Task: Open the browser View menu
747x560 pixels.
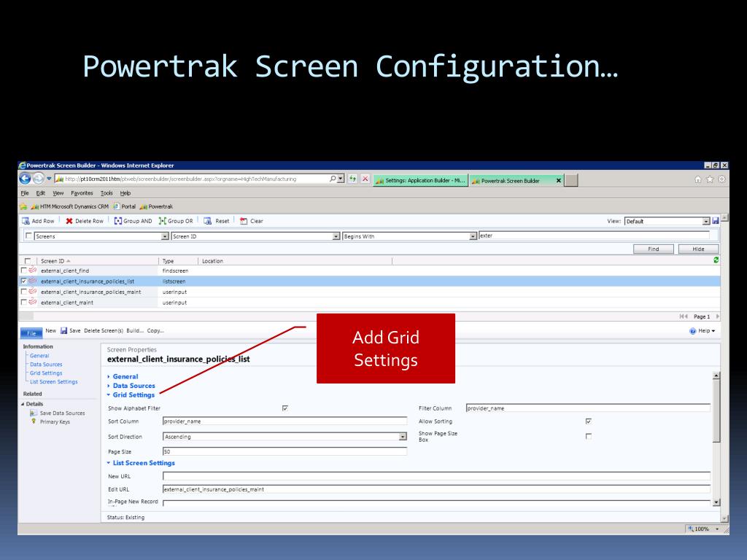Action: [58, 192]
